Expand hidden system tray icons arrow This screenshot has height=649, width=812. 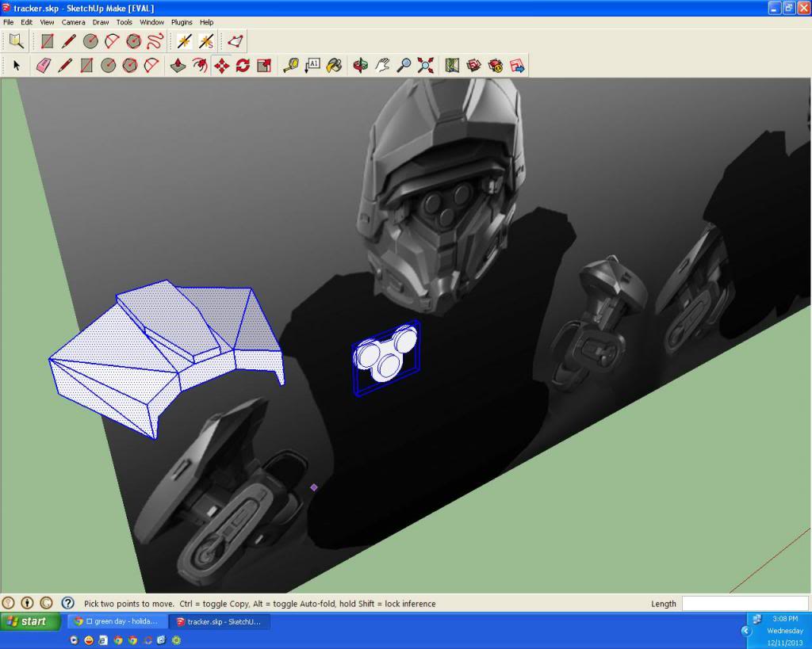click(x=745, y=631)
